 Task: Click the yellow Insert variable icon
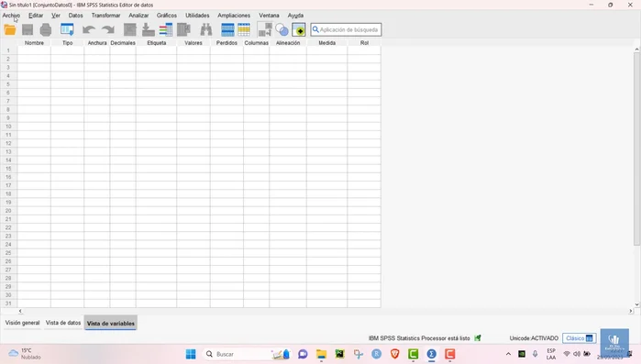244,30
